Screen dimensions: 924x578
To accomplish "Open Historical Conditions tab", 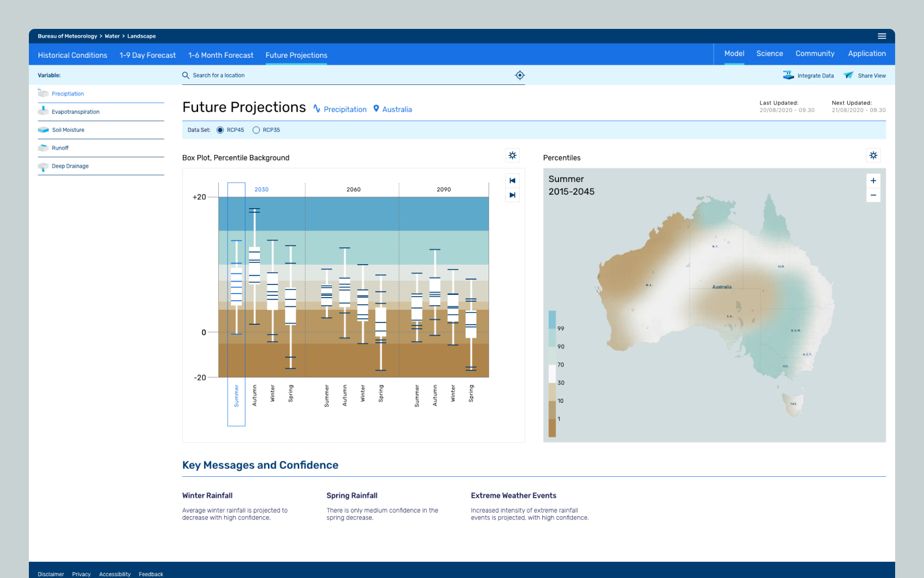I will 72,55.
